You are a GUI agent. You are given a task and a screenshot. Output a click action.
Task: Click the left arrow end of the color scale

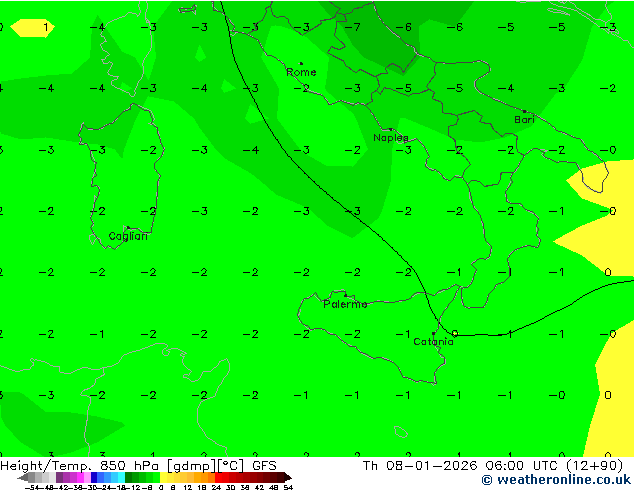coord(22,478)
